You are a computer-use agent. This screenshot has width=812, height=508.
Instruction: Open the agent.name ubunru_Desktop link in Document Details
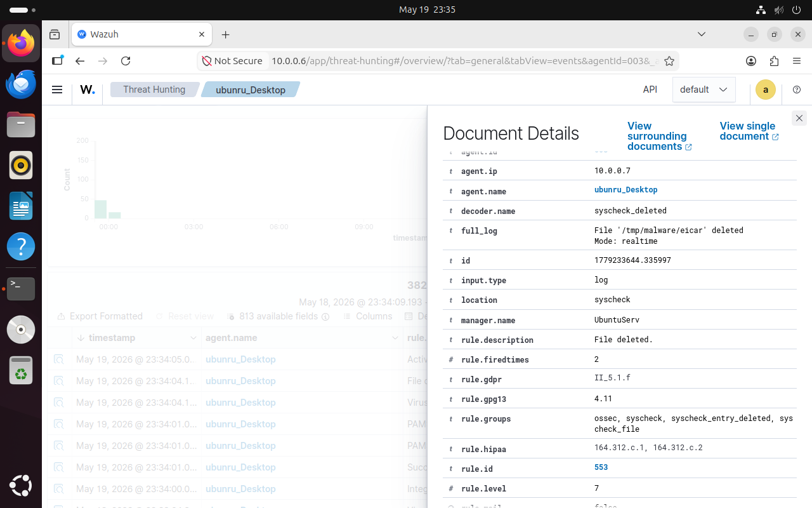[625, 190]
